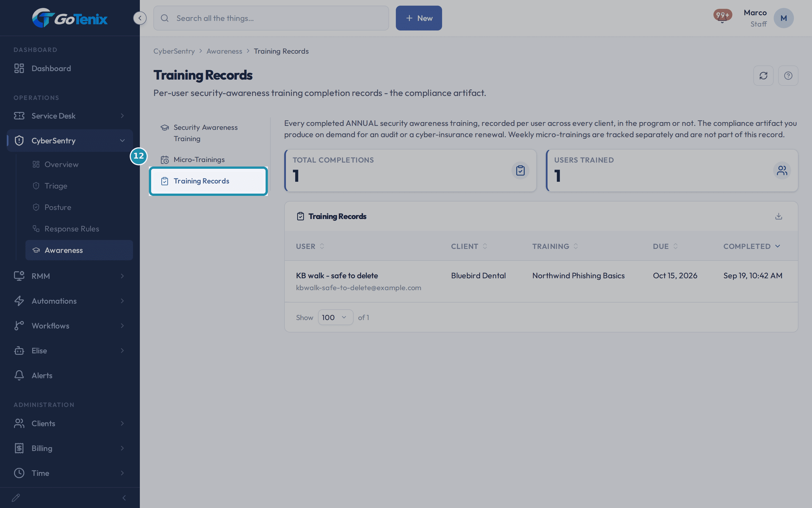812x508 pixels.
Task: Expand the RMM menu
Action: (x=70, y=276)
